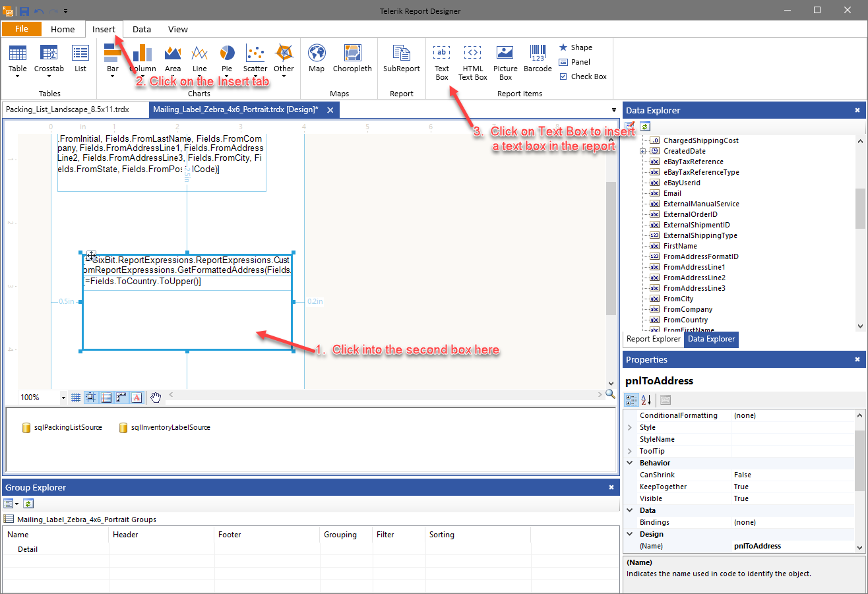Expand the CreatedDate field node
Viewport: 868px width, 594px height.
(642, 151)
